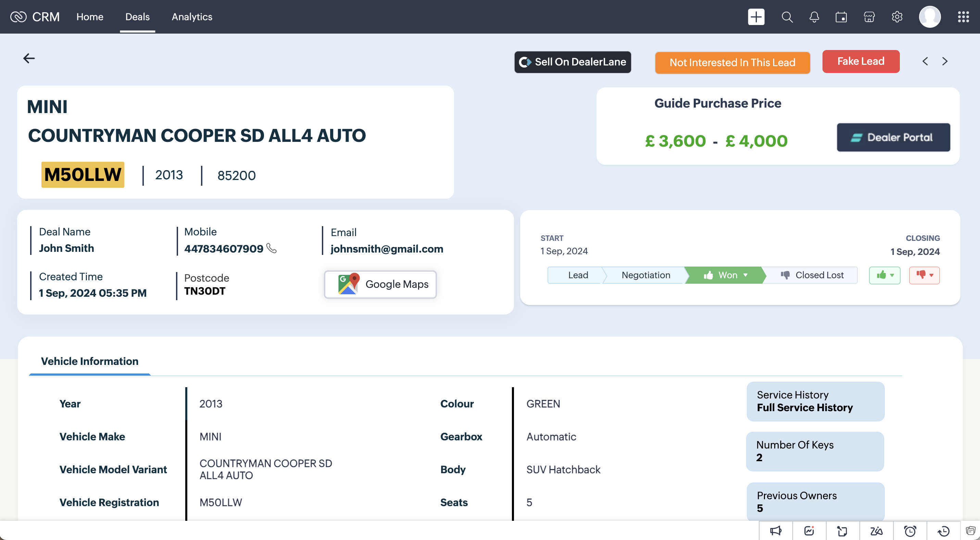Click the yellow M50LLW number plate badge
The width and height of the screenshot is (980, 540).
[x=83, y=175]
